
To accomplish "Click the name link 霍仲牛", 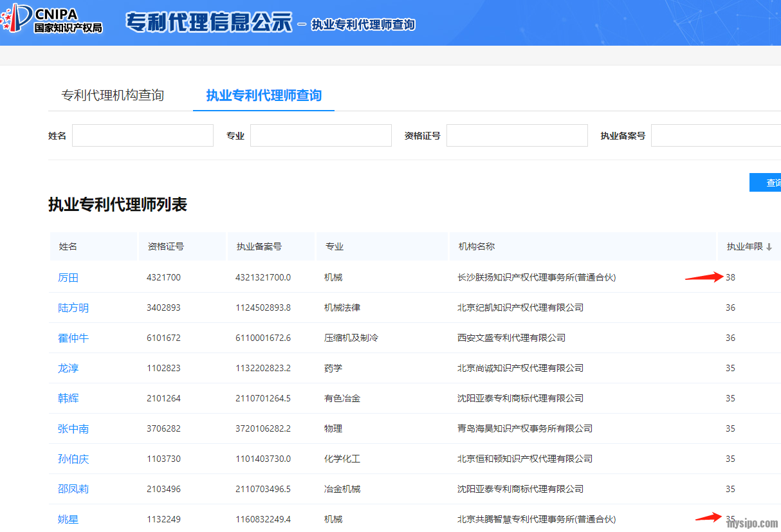I will click(73, 338).
